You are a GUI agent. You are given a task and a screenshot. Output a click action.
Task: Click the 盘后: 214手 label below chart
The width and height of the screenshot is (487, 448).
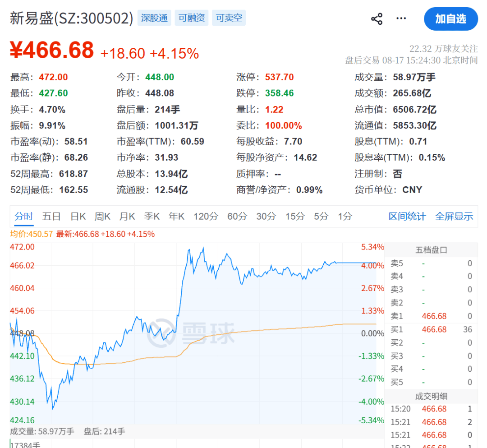point(104,432)
